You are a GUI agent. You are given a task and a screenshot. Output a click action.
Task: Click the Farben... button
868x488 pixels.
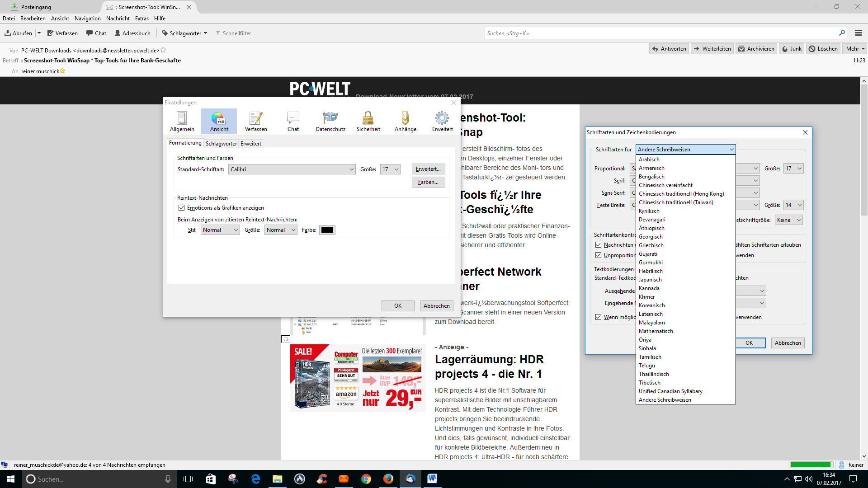(428, 182)
